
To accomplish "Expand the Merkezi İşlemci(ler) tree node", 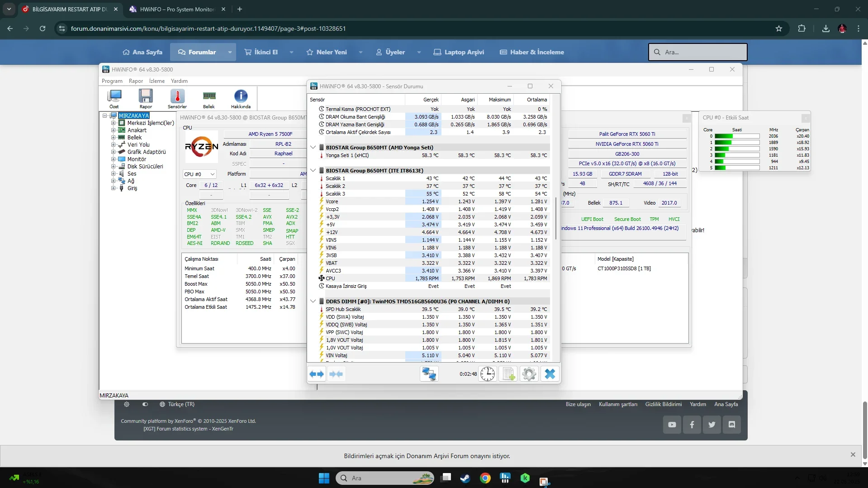I will [x=113, y=123].
